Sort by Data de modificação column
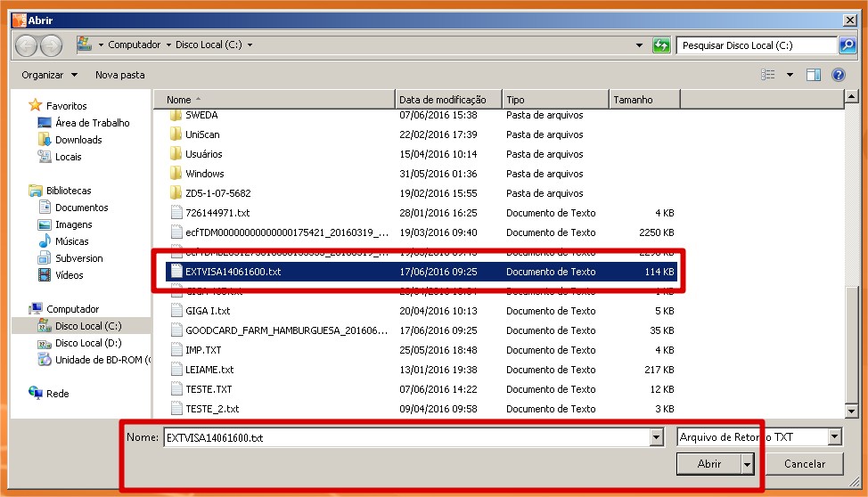868x497 pixels. (443, 100)
